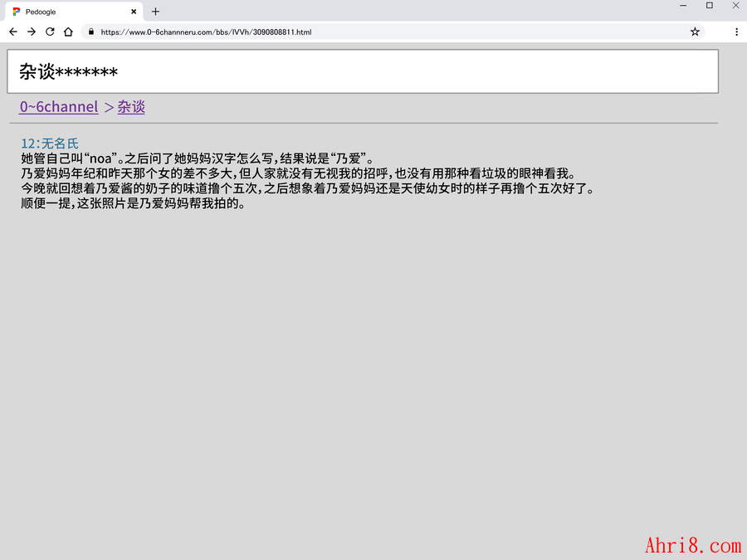This screenshot has width=747, height=560.
Task: Click the poster name 无名氏
Action: click(60, 144)
